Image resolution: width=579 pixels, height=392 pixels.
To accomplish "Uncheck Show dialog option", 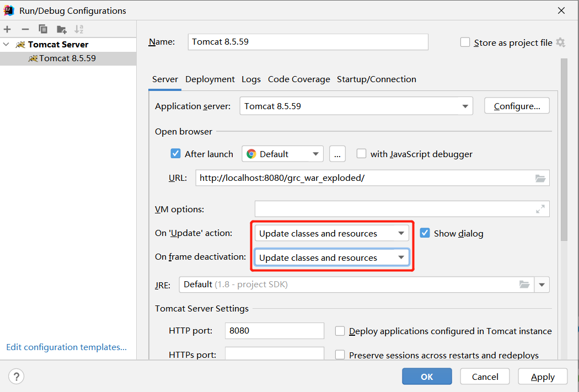I will point(425,233).
